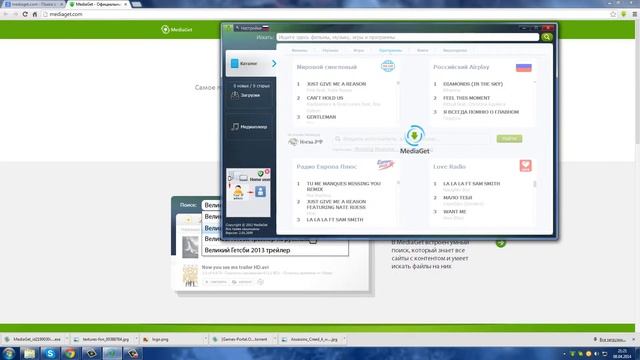This screenshot has height=360, width=640.
Task: Open dropdown arrow of the MediaGet exe download
Action: [x=67, y=339]
